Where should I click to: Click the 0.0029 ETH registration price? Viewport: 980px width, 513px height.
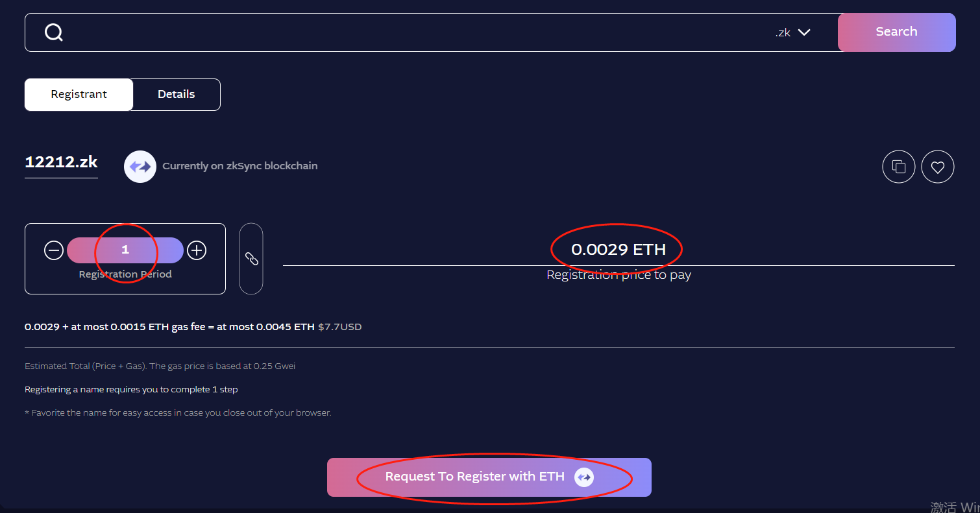(619, 250)
